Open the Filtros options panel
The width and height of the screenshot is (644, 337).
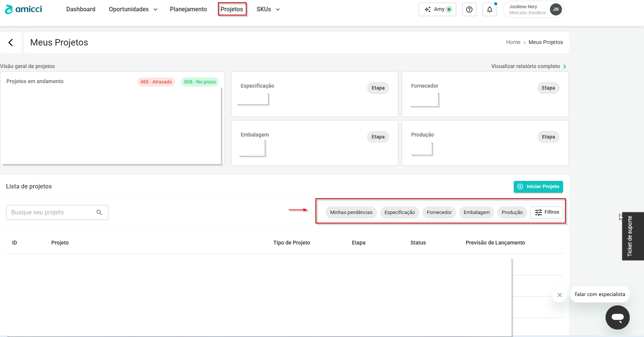[x=547, y=212]
